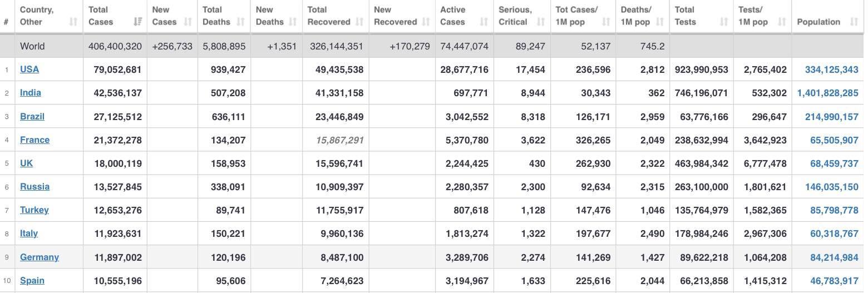Open the Turkey country link
Image resolution: width=868 pixels, height=293 pixels.
pos(34,210)
